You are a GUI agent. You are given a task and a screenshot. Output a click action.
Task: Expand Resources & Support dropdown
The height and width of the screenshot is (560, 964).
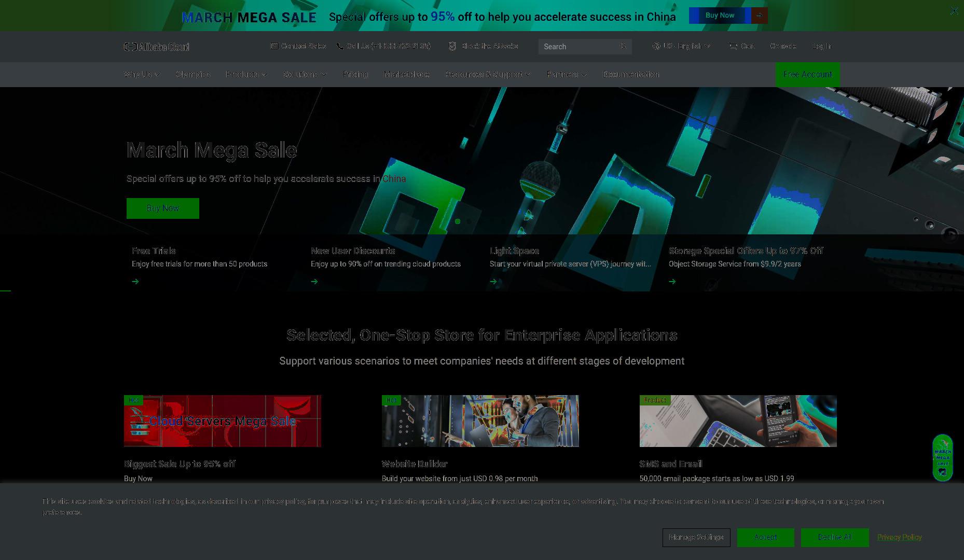click(x=488, y=74)
